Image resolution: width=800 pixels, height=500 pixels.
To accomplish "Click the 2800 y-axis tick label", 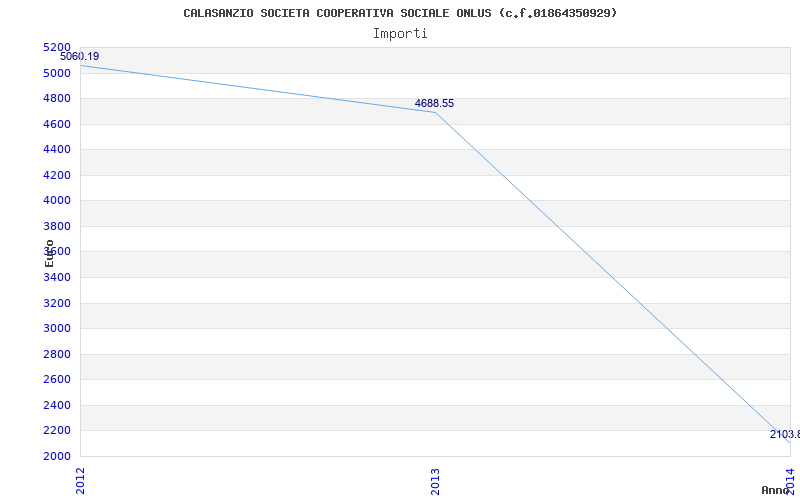I will click(x=57, y=354).
